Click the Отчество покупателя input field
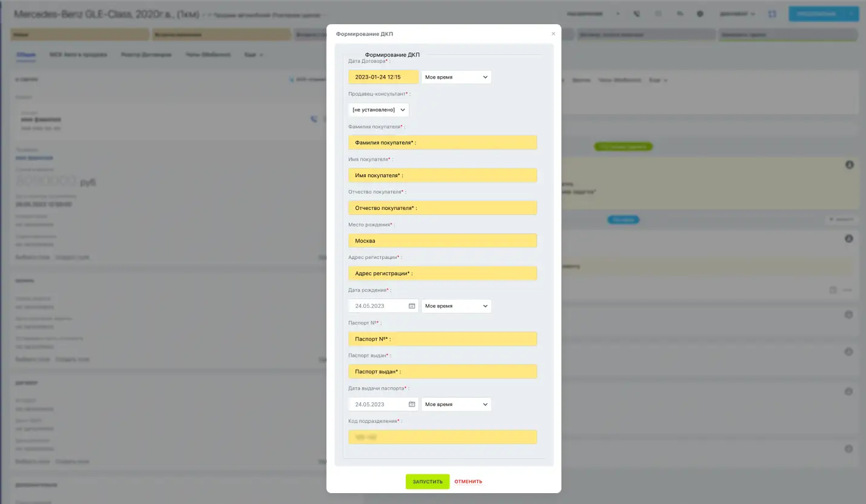The height and width of the screenshot is (504, 866). pos(443,208)
